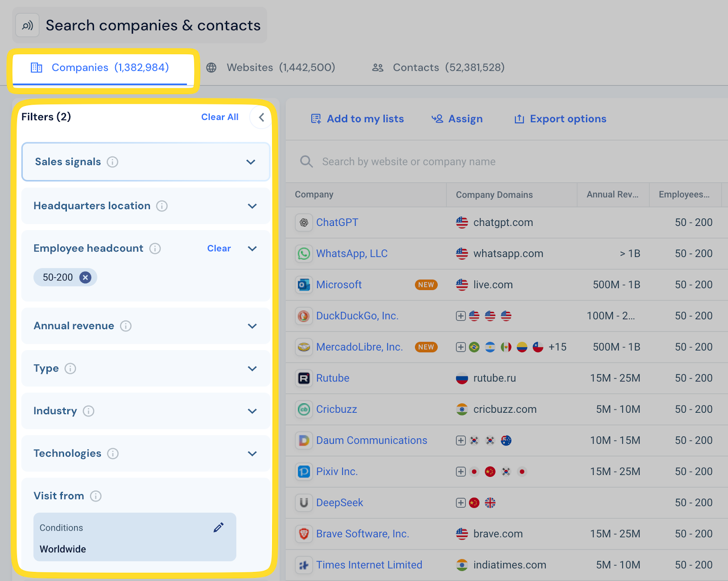This screenshot has width=728, height=581.
Task: Show info for Sales signals
Action: [x=112, y=162]
